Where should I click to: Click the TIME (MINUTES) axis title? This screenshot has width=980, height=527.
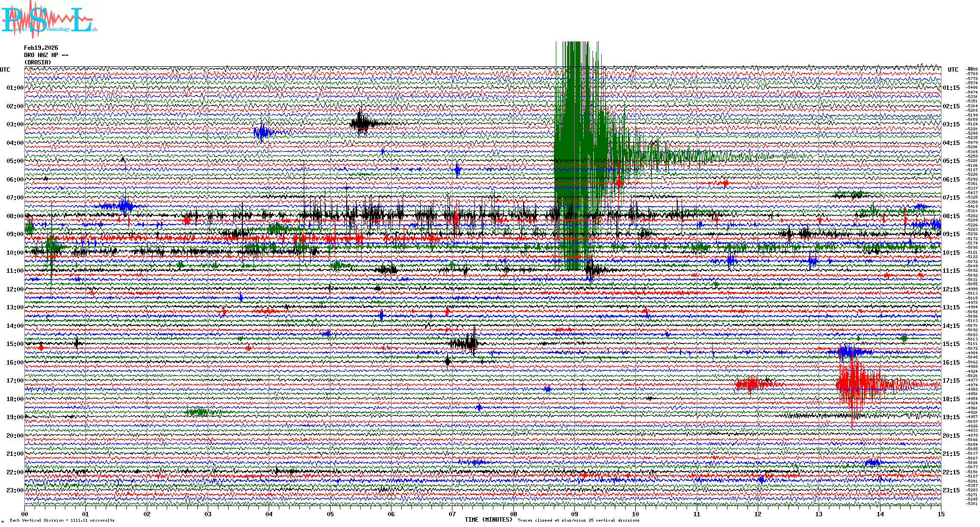pyautogui.click(x=489, y=520)
